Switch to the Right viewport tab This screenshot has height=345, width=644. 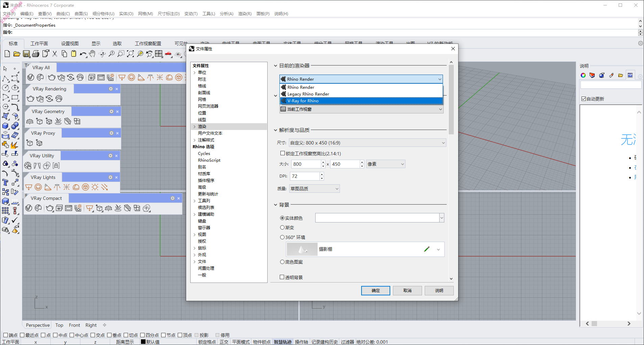[x=91, y=325]
